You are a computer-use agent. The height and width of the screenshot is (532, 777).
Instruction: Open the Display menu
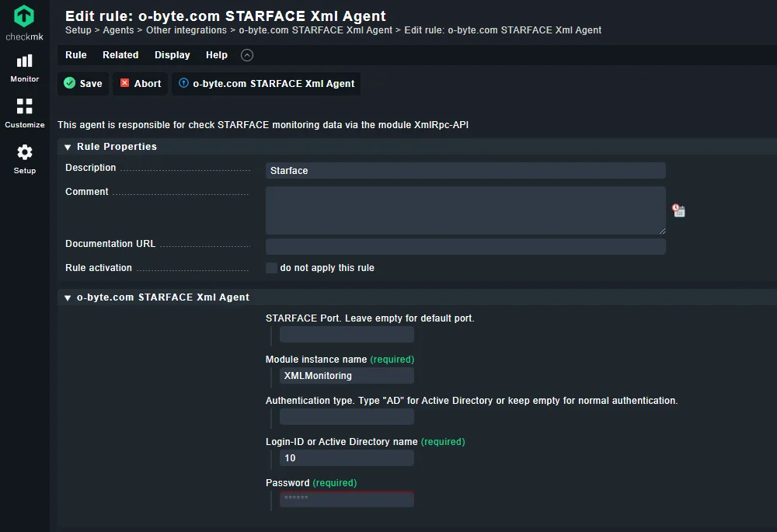pos(172,55)
